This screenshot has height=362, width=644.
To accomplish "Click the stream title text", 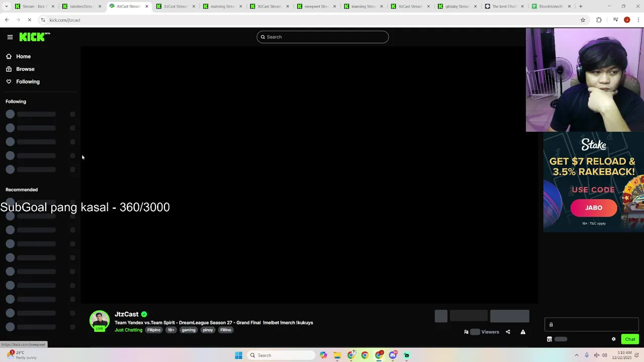I will (x=214, y=323).
